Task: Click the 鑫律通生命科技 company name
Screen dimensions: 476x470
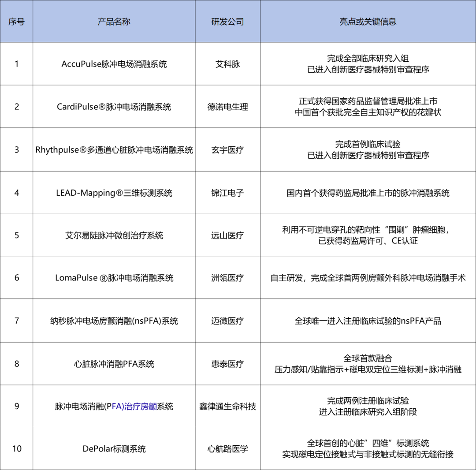Action: pyautogui.click(x=227, y=406)
